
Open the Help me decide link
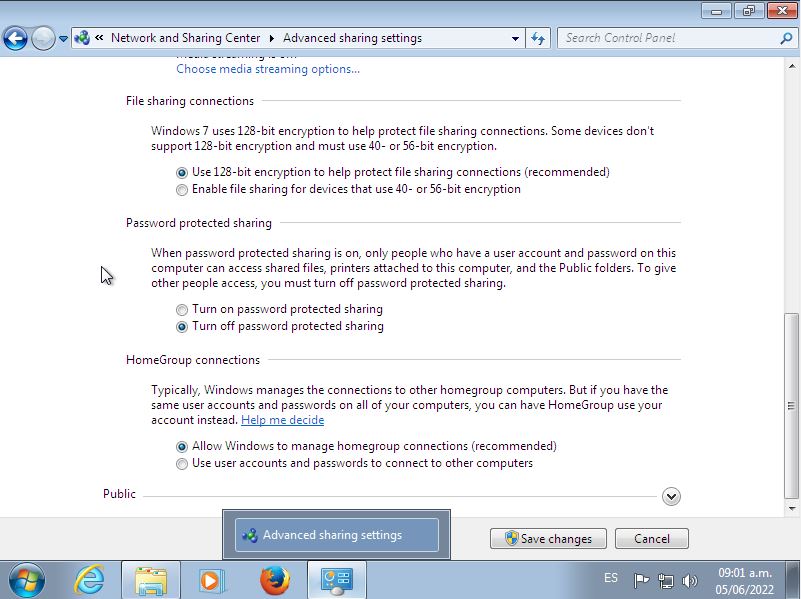point(282,420)
